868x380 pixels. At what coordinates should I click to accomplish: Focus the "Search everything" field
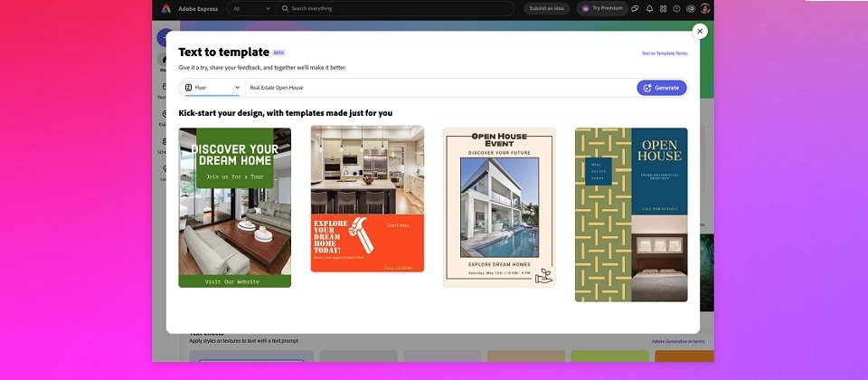pyautogui.click(x=395, y=8)
